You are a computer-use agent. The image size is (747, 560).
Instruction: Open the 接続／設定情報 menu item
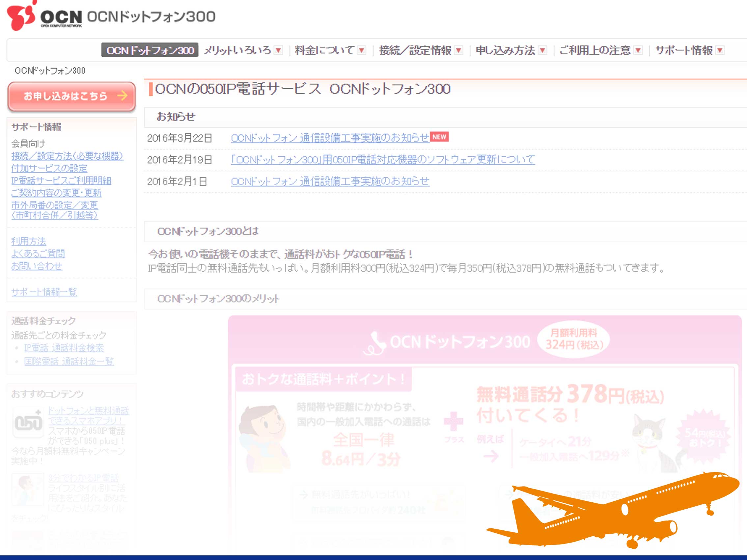tap(415, 50)
